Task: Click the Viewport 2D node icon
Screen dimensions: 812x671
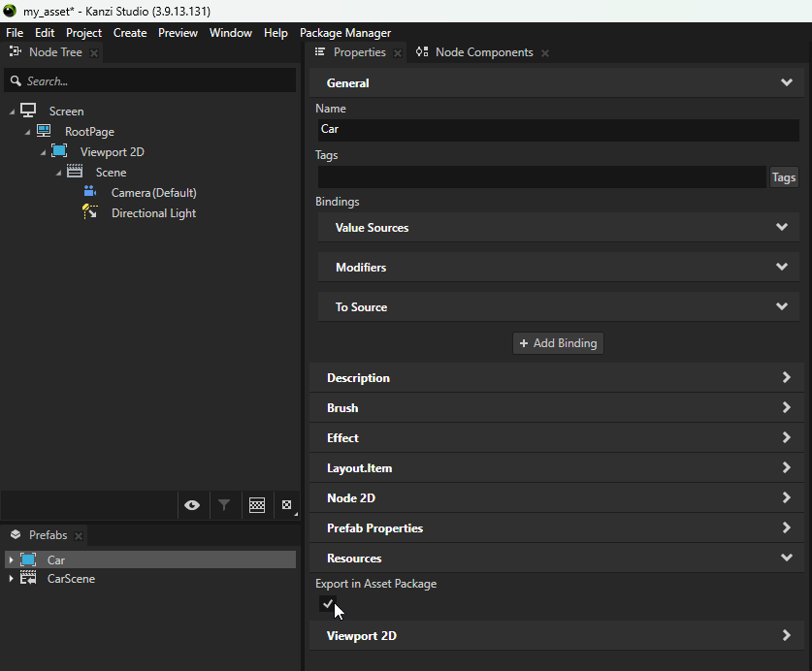Action: 59,151
